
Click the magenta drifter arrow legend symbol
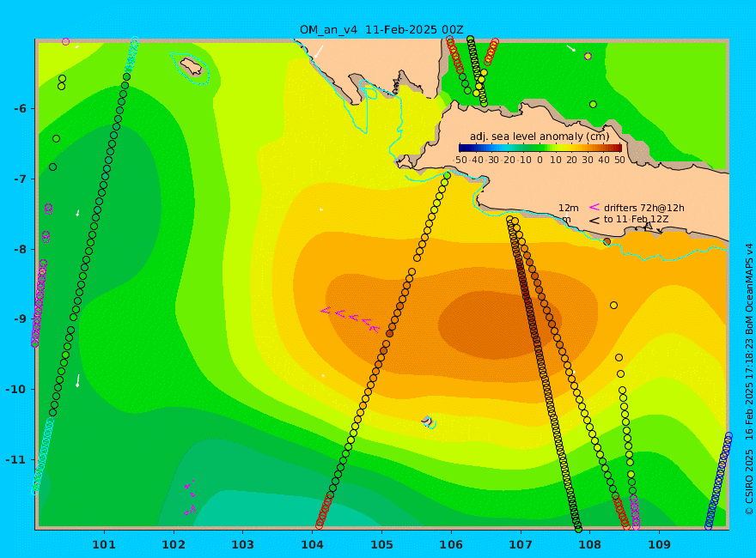(594, 207)
